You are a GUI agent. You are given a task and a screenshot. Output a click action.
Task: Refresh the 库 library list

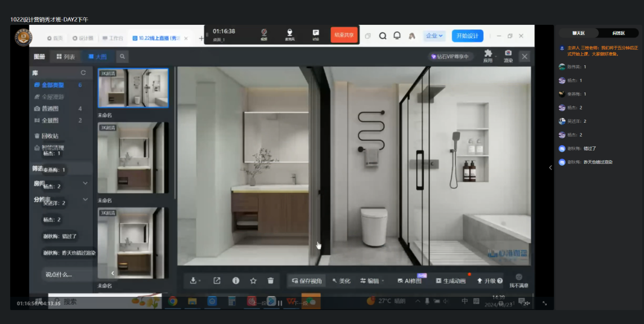tap(83, 73)
